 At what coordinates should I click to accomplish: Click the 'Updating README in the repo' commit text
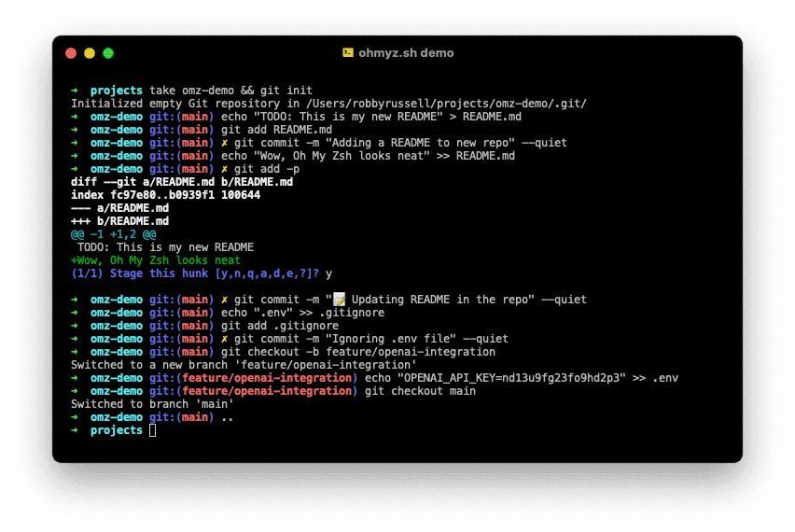coord(439,300)
